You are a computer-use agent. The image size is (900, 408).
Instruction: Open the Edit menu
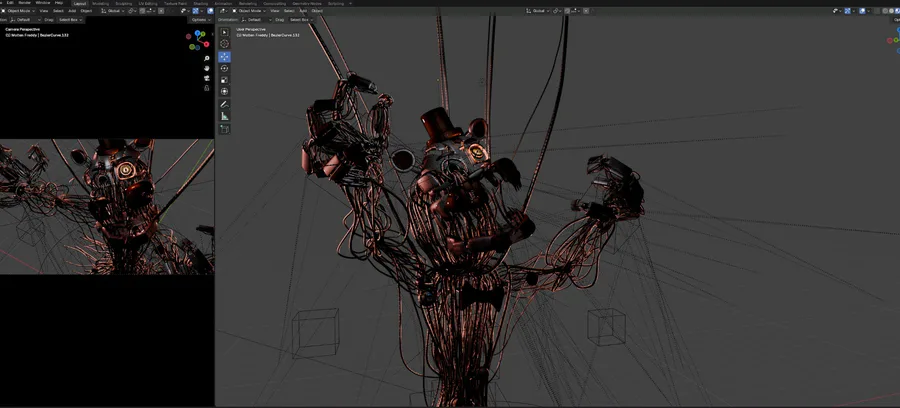click(x=10, y=3)
